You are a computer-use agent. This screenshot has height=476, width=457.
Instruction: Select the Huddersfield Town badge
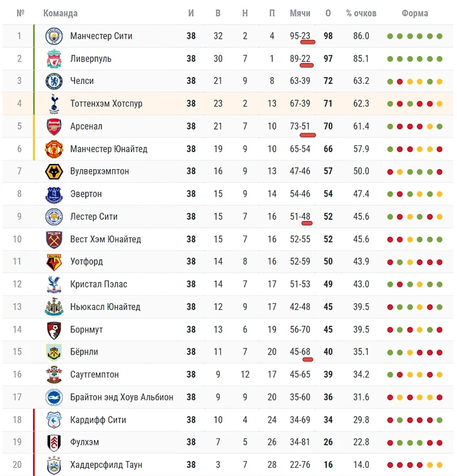click(54, 465)
